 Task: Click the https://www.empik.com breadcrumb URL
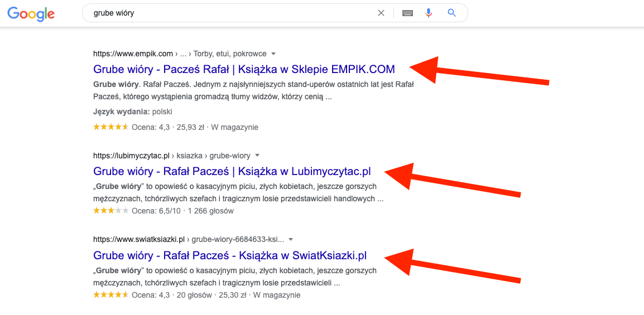[x=133, y=54]
